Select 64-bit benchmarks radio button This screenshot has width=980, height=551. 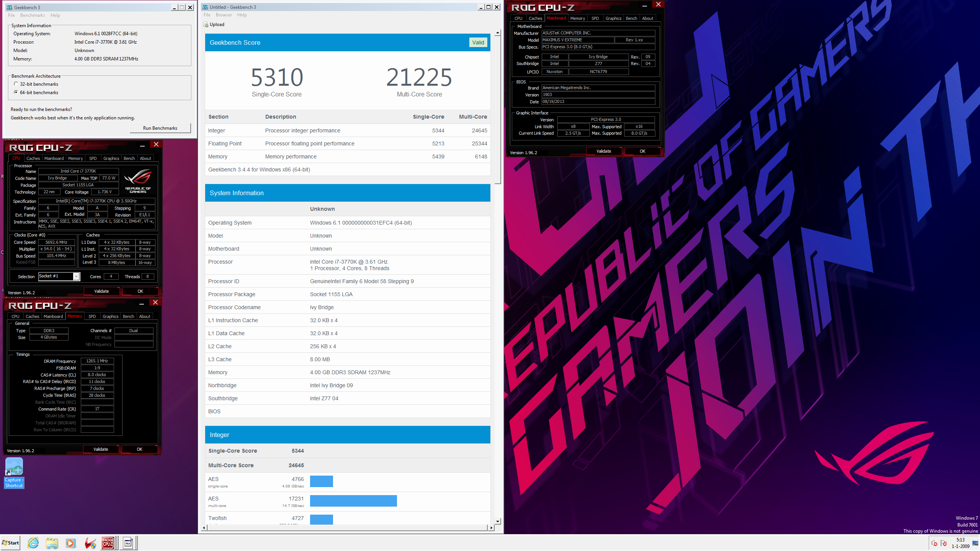coord(16,92)
